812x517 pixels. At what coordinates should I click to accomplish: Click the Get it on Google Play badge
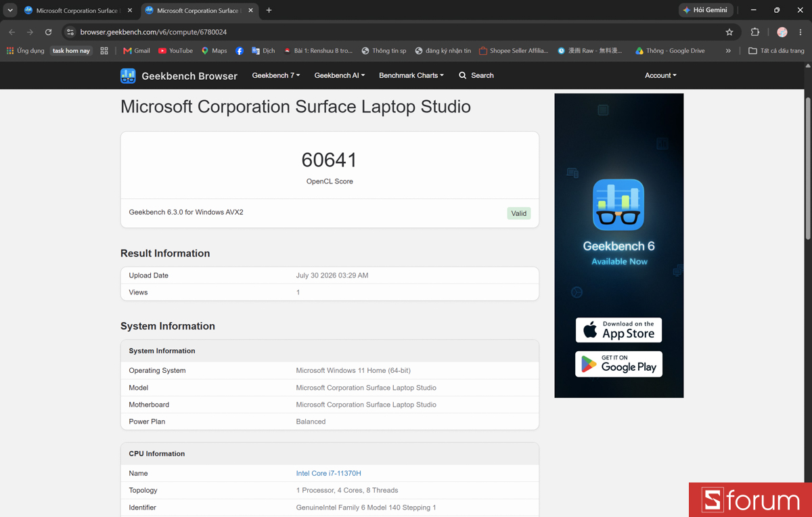click(618, 364)
